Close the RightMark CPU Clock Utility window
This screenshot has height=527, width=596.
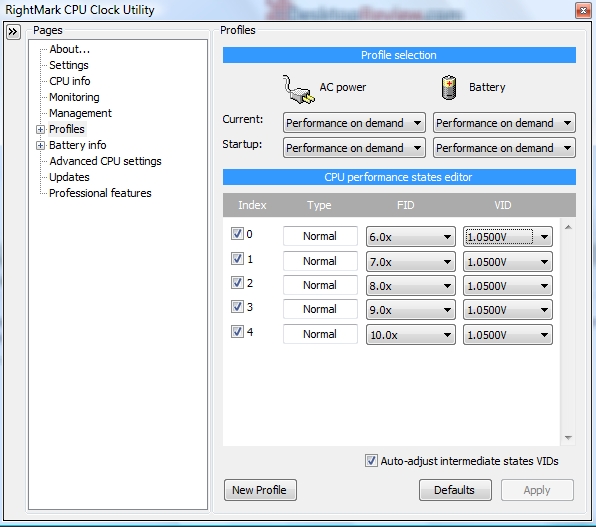point(583,11)
